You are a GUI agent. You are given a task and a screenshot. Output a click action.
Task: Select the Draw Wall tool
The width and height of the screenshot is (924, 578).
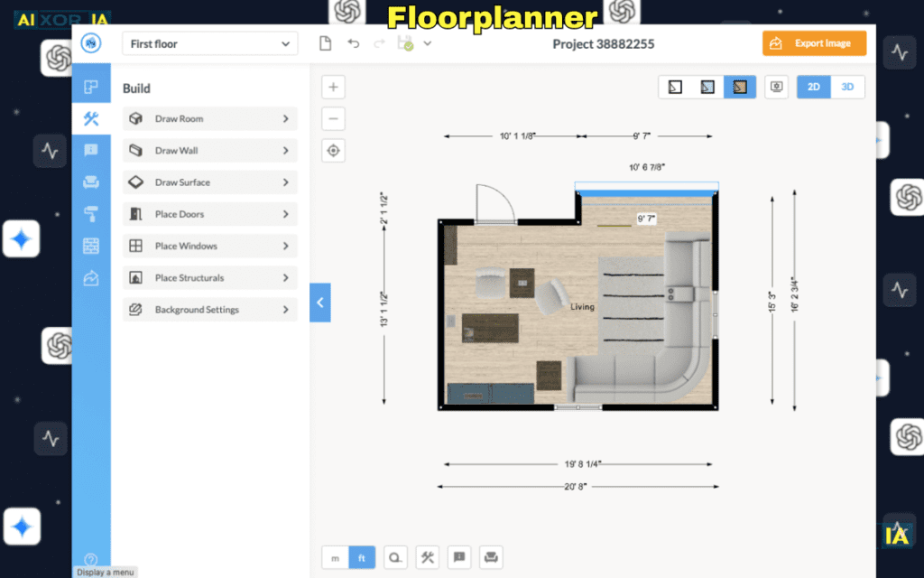click(209, 150)
